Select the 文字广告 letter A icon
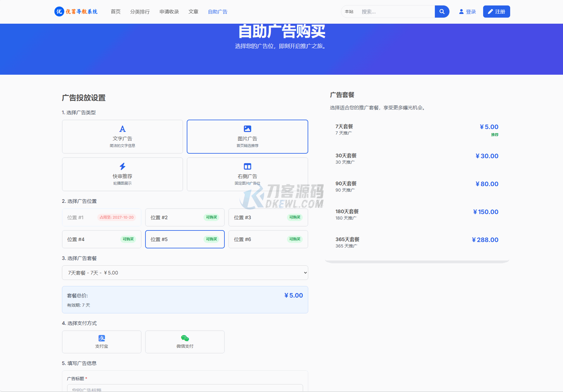This screenshot has height=392, width=563. coord(122,129)
